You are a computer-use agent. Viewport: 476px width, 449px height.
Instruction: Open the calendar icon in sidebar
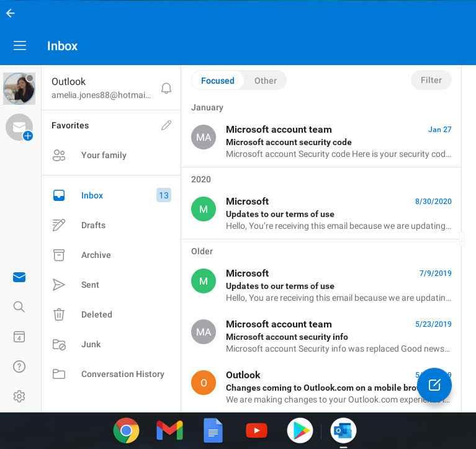point(19,337)
